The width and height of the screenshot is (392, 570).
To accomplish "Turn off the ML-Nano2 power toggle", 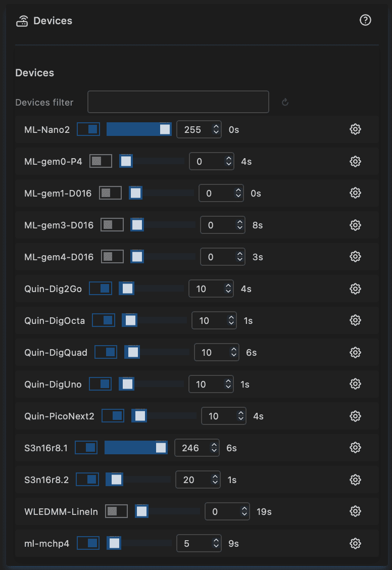I will tap(88, 129).
